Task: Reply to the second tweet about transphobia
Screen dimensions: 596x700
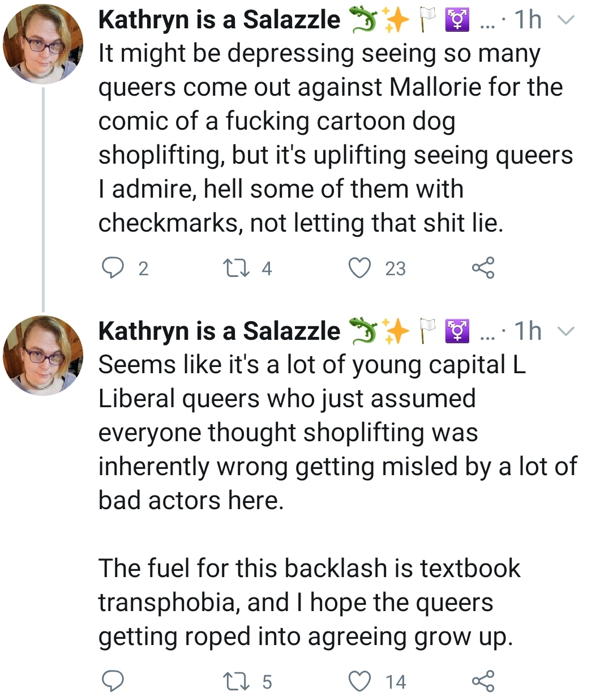Action: click(113, 681)
